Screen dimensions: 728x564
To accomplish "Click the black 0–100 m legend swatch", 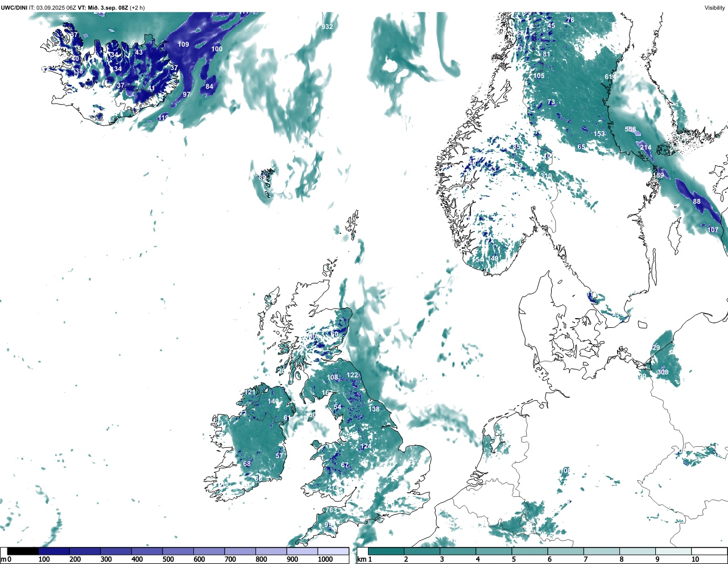I will (x=23, y=551).
